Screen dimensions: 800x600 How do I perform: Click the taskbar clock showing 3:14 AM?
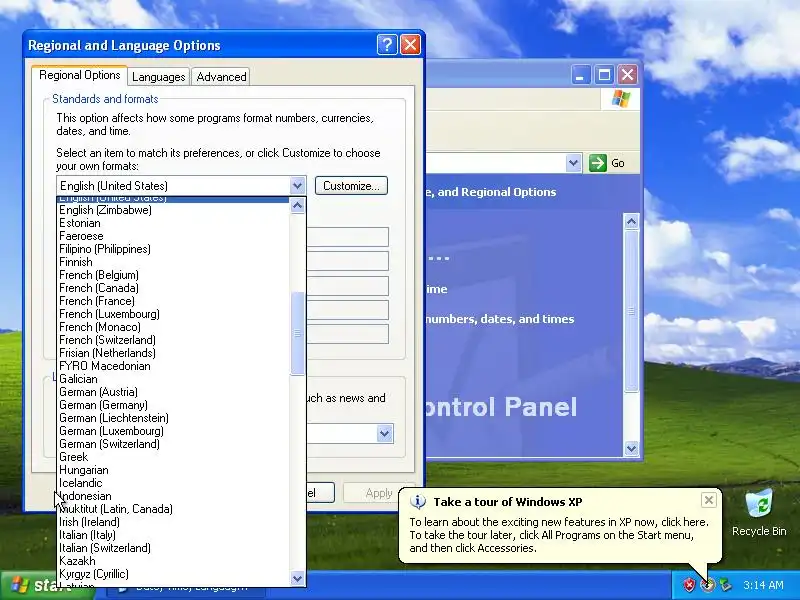pos(763,585)
